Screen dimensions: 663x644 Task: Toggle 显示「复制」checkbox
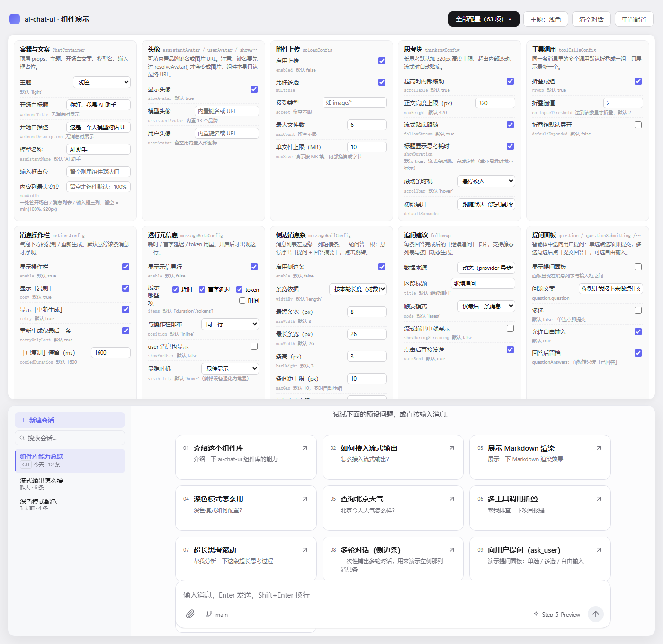pyautogui.click(x=126, y=288)
